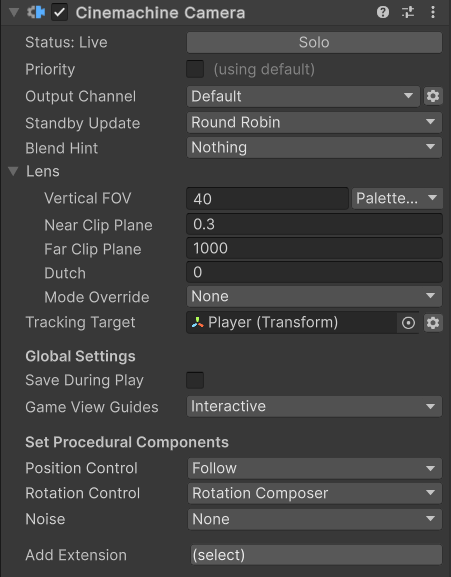Enable the Priority checkbox
The height and width of the screenshot is (577, 451).
pyautogui.click(x=195, y=69)
